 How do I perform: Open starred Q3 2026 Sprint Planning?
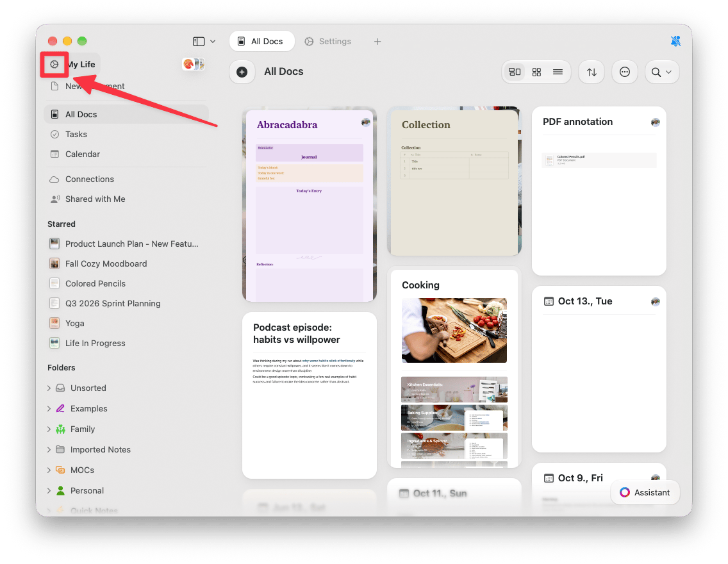[x=126, y=304]
